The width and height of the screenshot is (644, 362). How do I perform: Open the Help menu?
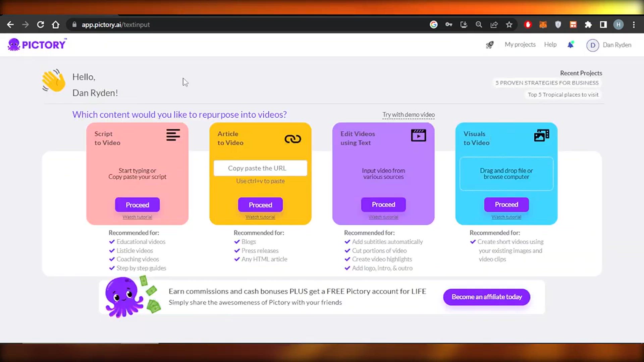pos(550,45)
